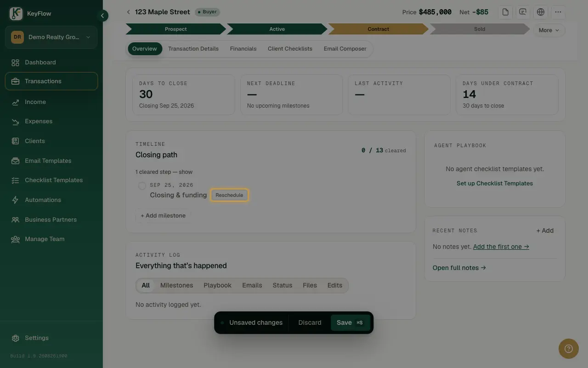588x368 pixels.
Task: Open Income chart icon
Action: click(15, 102)
